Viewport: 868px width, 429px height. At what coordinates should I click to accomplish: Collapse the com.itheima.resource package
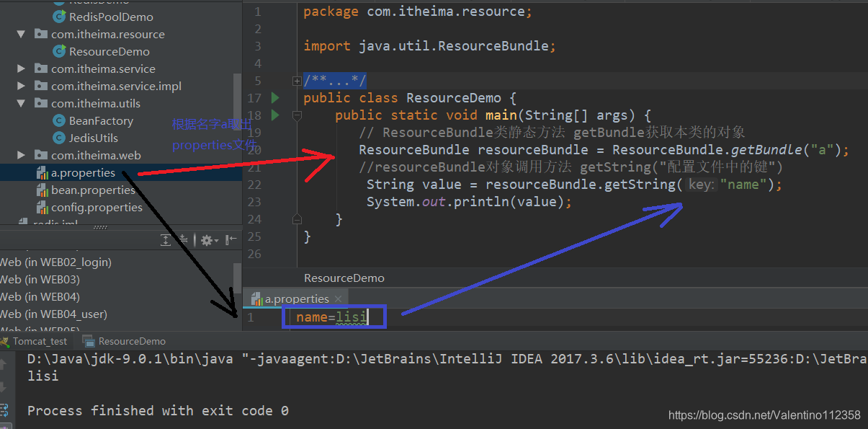(21, 34)
